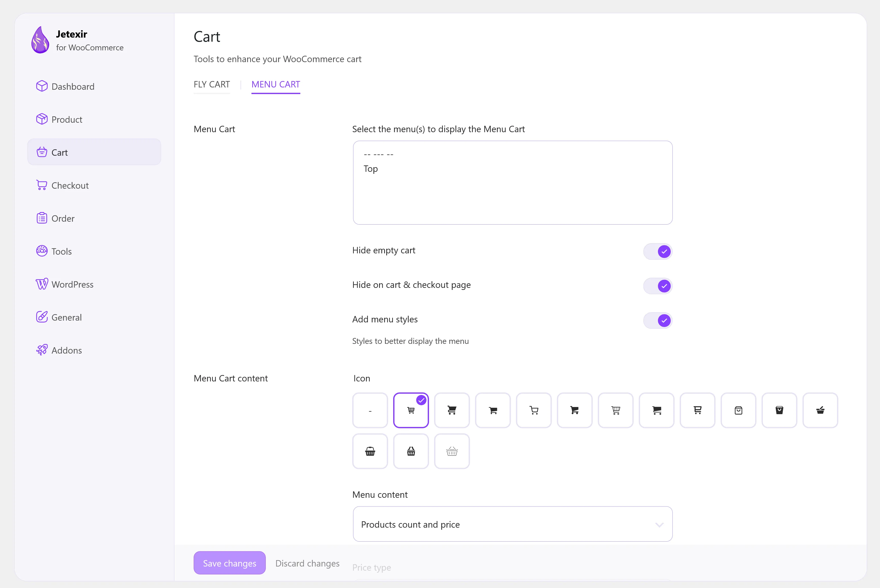
Task: Pick the solid basket with two triangular handles
Action: coord(411,451)
